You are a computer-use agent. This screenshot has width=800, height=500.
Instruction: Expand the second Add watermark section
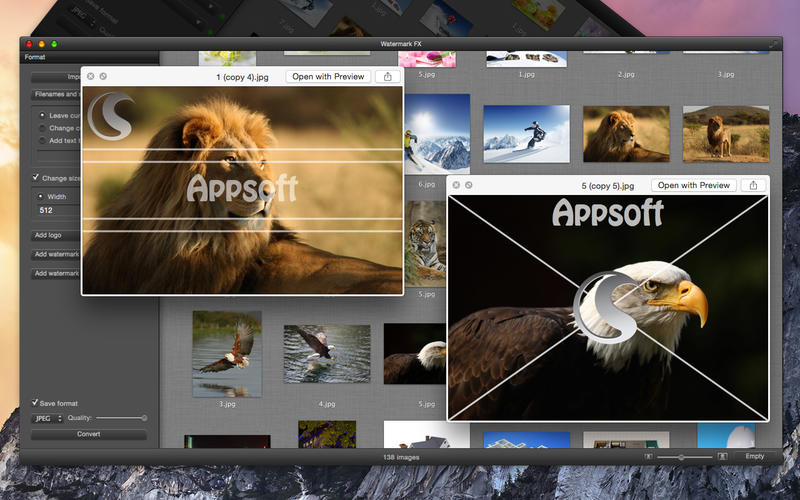(x=56, y=273)
